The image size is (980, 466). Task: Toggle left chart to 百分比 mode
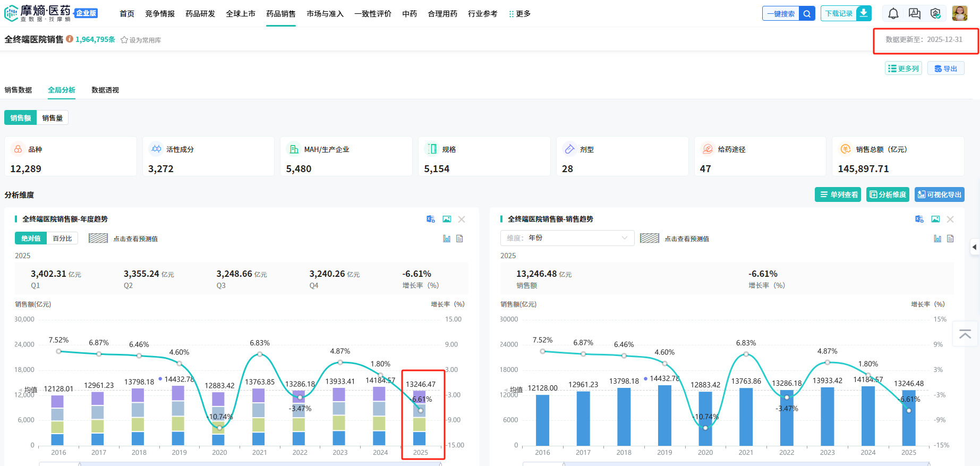pos(62,239)
